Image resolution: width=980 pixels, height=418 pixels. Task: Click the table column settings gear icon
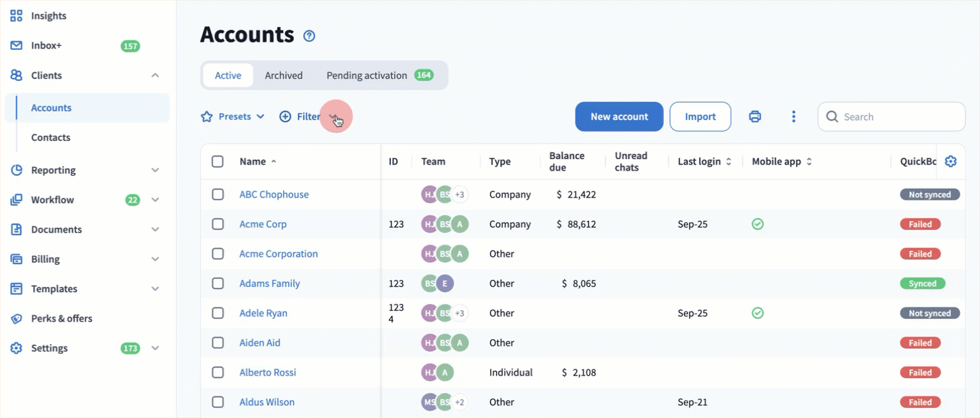950,162
